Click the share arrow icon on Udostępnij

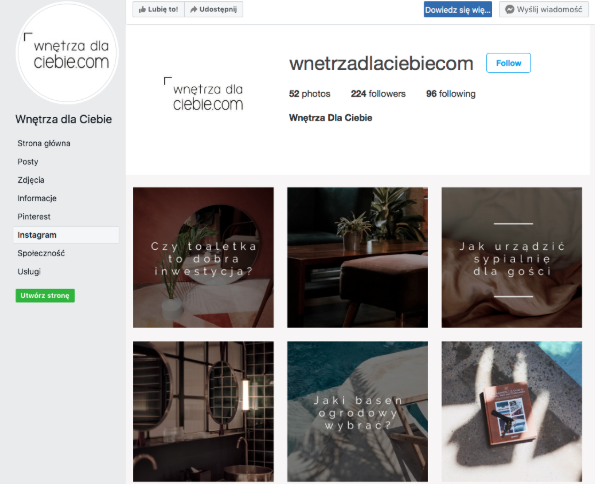tap(194, 9)
